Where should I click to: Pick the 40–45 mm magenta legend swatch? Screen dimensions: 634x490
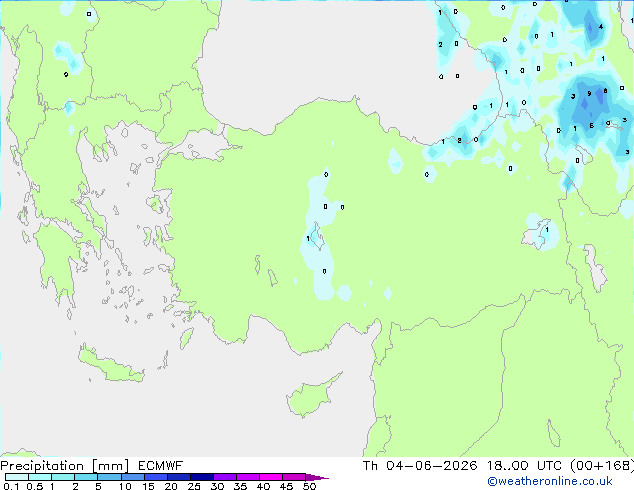tap(271, 477)
